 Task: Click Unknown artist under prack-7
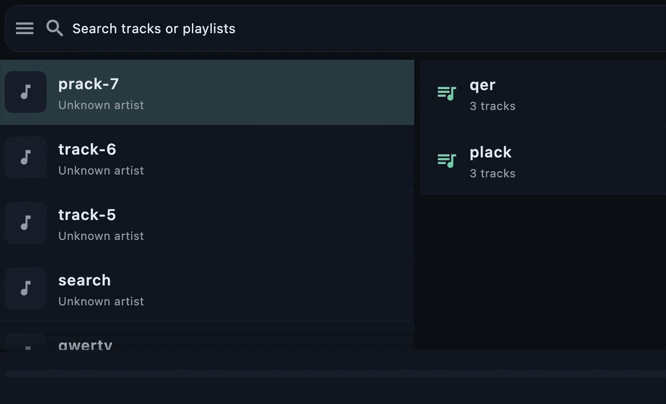pyautogui.click(x=101, y=105)
